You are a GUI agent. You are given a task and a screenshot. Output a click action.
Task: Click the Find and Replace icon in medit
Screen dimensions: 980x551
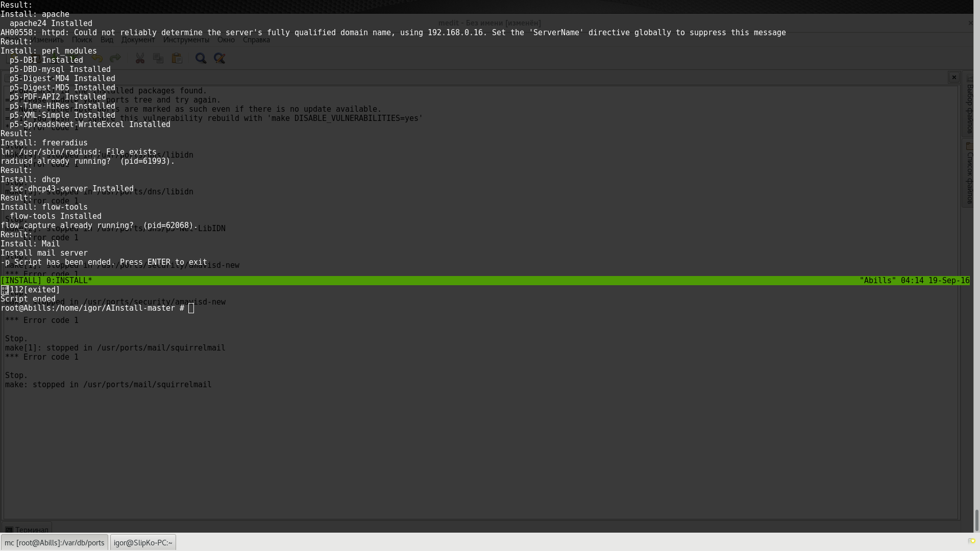[x=219, y=59]
